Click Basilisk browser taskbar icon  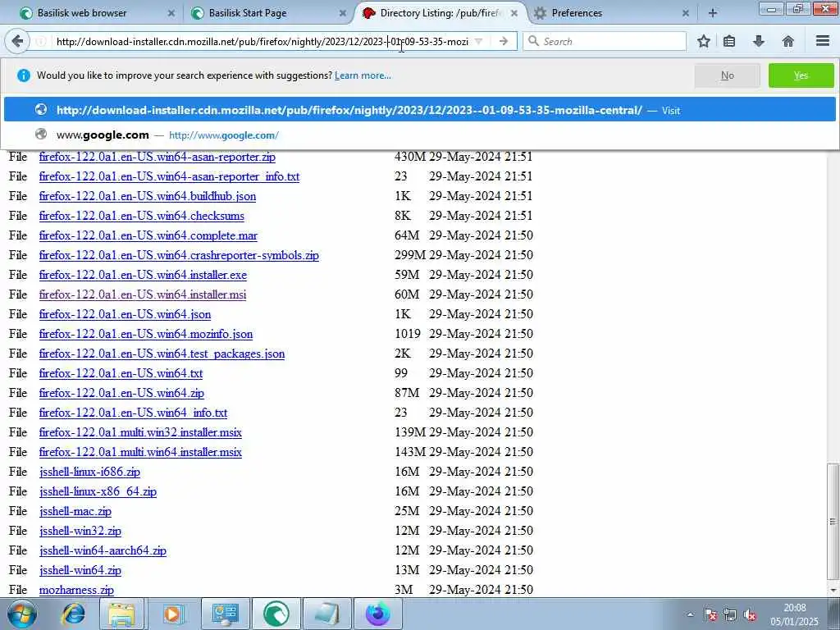pyautogui.click(x=276, y=614)
